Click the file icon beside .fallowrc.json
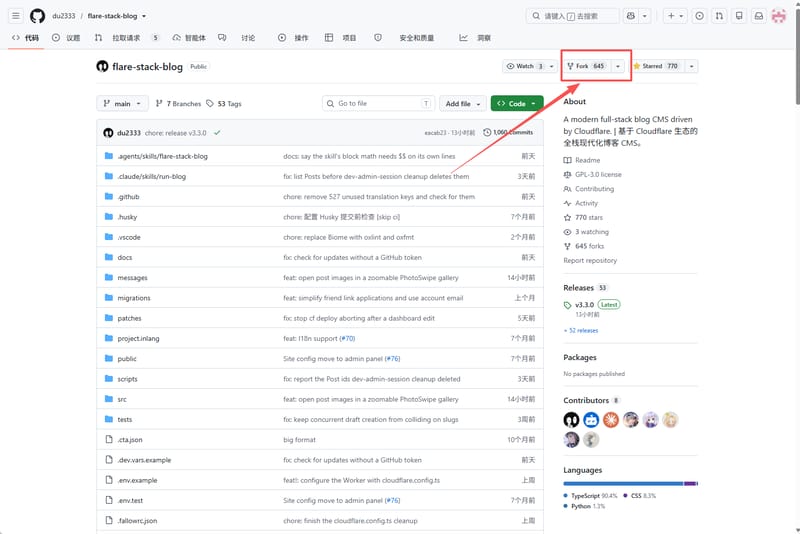 tap(109, 520)
